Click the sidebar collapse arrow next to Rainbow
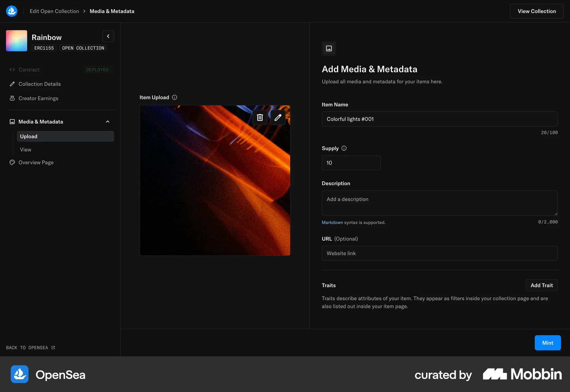 (108, 36)
